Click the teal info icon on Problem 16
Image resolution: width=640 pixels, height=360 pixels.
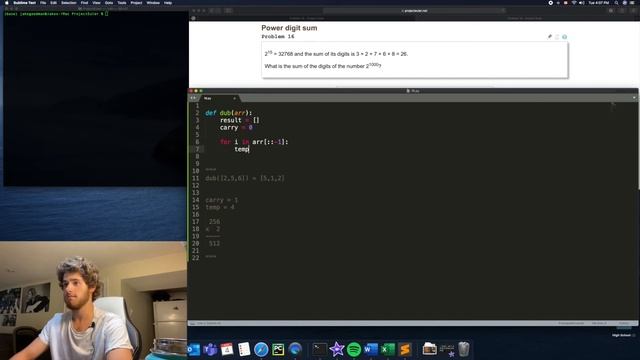pyautogui.click(x=564, y=37)
